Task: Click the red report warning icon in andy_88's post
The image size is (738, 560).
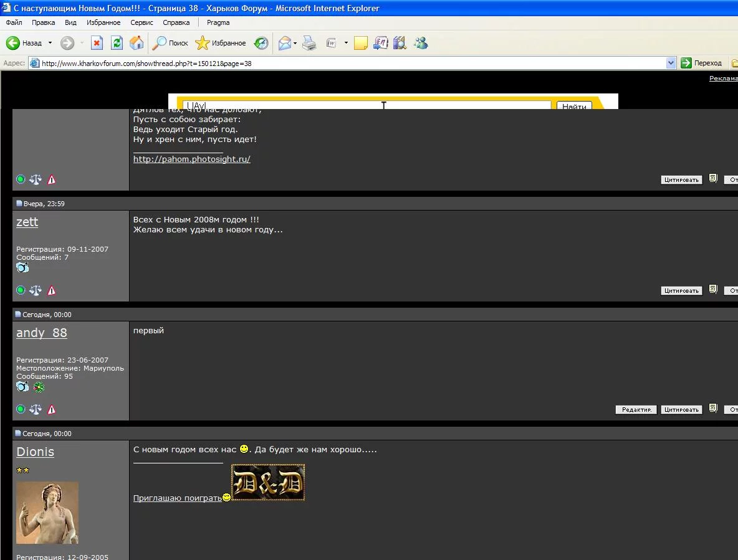Action: click(x=51, y=409)
